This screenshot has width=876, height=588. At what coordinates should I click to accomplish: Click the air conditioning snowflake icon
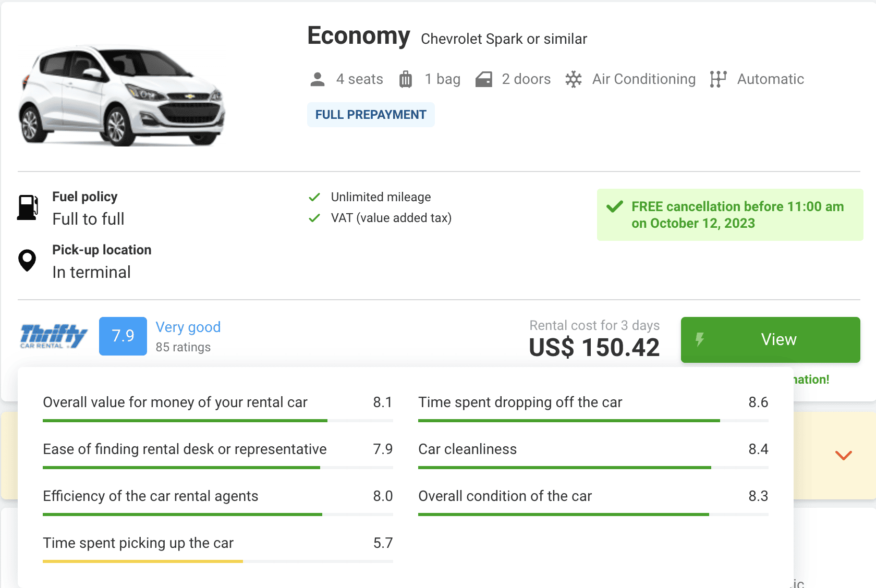(574, 79)
